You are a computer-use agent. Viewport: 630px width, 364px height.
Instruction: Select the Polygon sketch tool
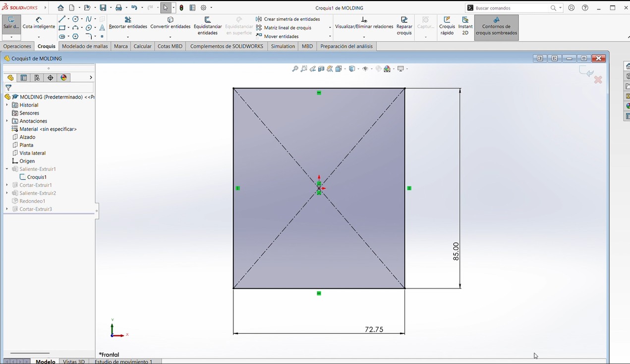coord(75,37)
